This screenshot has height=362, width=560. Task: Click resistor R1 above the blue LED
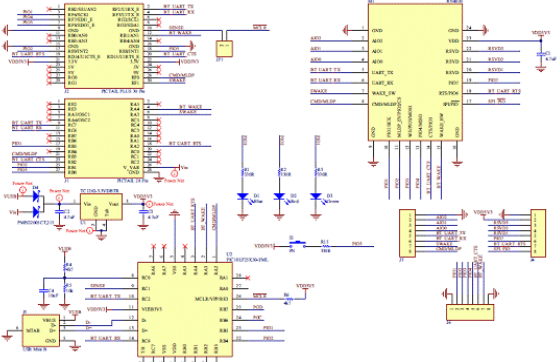[243, 172]
